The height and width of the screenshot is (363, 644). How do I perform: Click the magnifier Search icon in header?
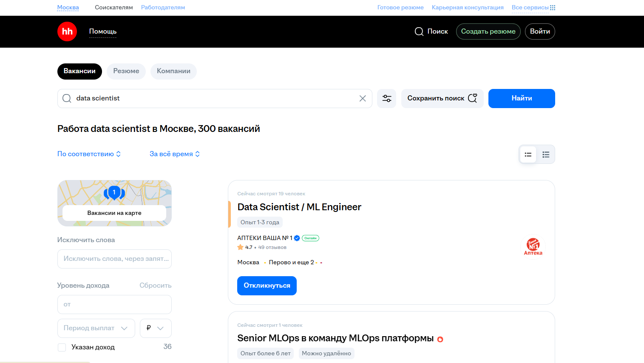(x=419, y=31)
